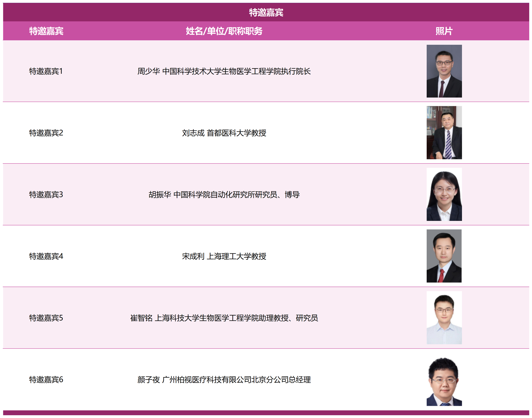Click the 照片 column header
The width and height of the screenshot is (532, 418).
pyautogui.click(x=444, y=31)
